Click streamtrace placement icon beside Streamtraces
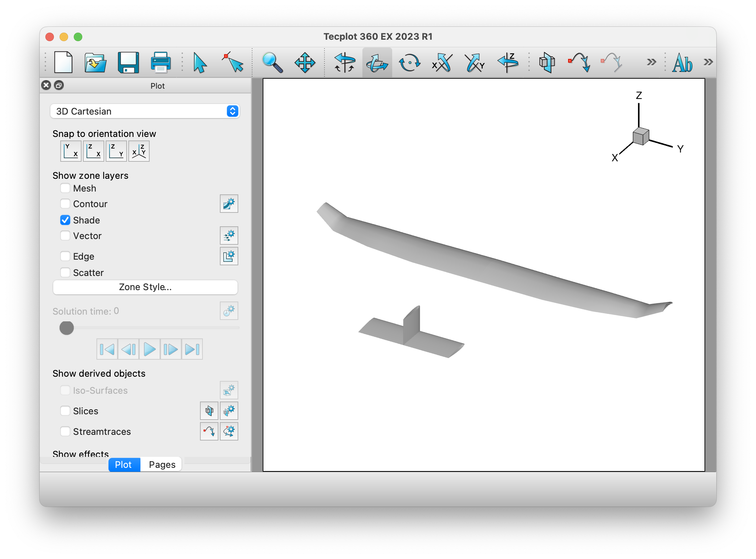 point(209,431)
